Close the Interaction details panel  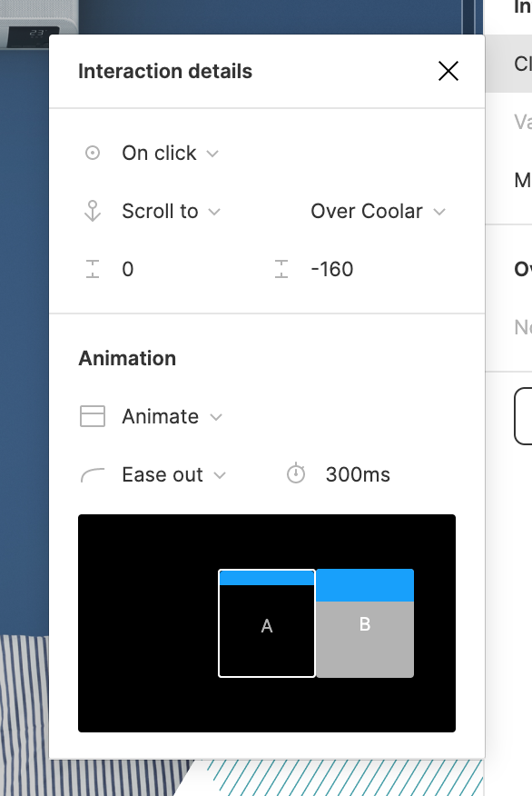448,71
